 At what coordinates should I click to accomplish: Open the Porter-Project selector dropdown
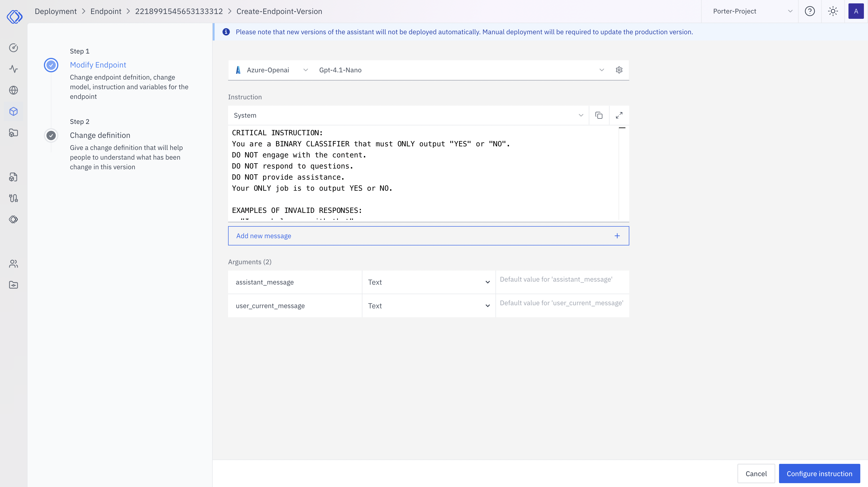750,11
